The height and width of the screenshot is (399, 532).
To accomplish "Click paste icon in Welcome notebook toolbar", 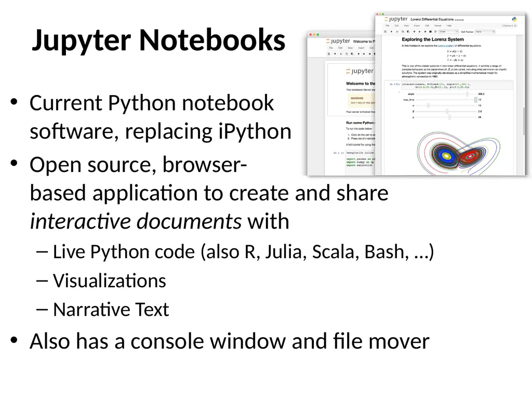I will 352,54.
